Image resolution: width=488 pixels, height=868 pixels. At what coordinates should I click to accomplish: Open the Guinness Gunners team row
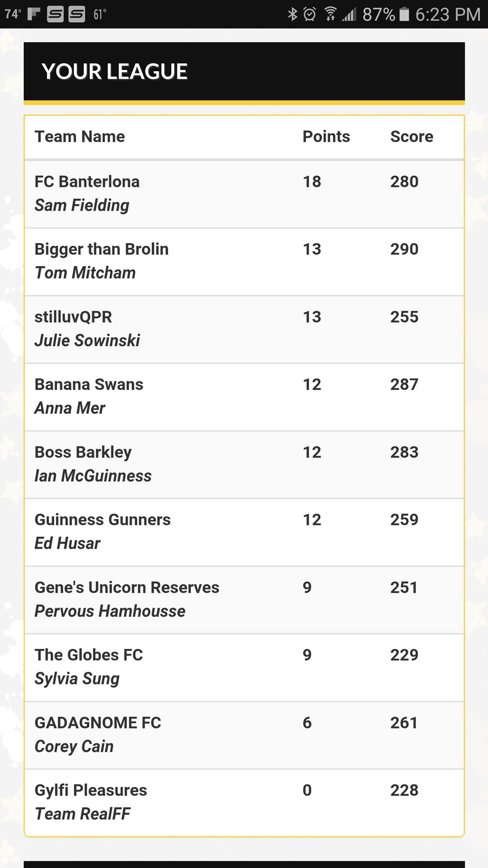244,532
